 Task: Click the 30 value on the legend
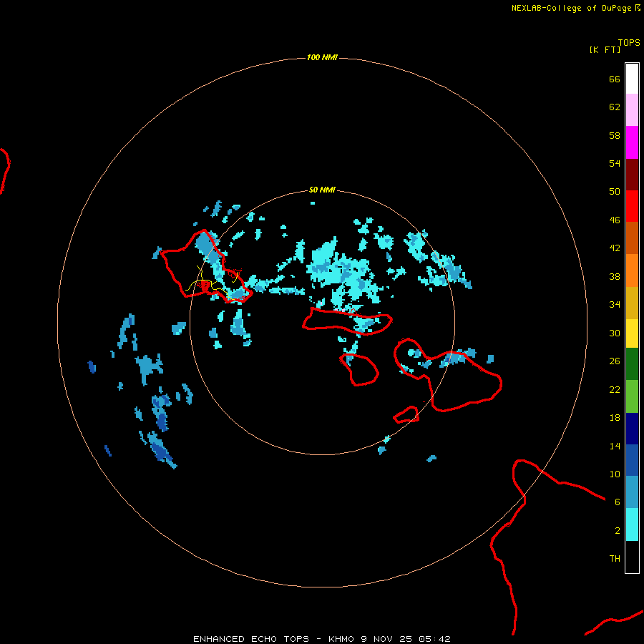pyautogui.click(x=615, y=333)
